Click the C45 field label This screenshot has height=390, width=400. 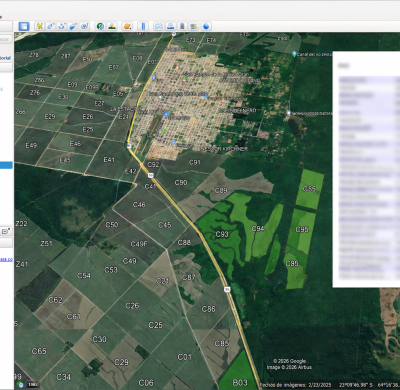coord(165,225)
